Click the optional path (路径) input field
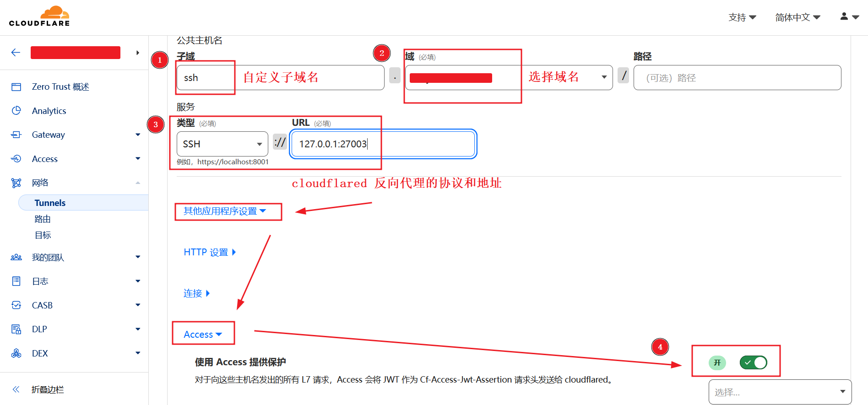The width and height of the screenshot is (868, 405). 737,77
